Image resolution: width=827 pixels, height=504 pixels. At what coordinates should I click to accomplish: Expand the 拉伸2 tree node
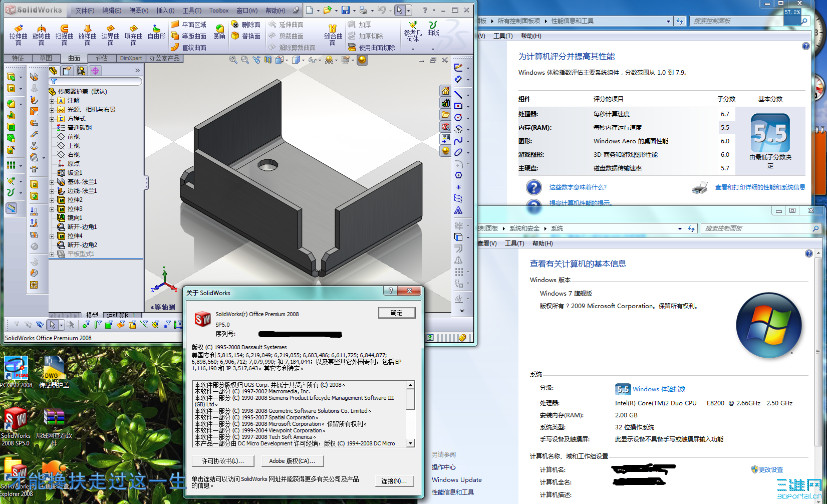coord(52,200)
